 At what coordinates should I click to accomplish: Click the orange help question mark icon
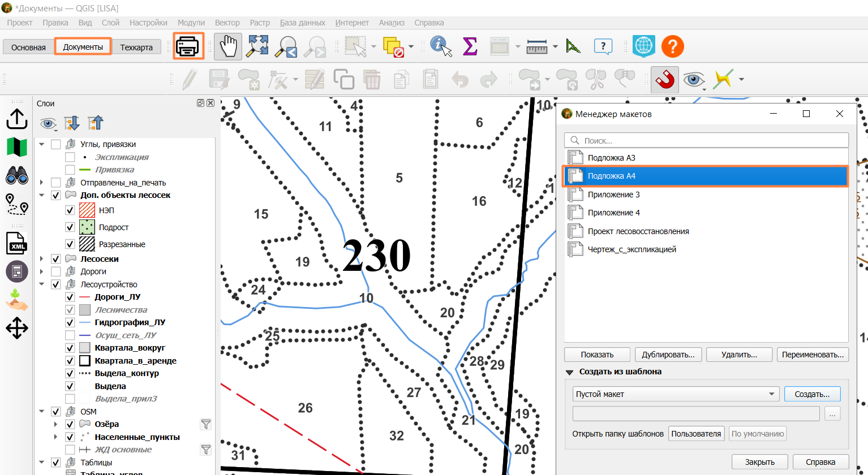673,46
